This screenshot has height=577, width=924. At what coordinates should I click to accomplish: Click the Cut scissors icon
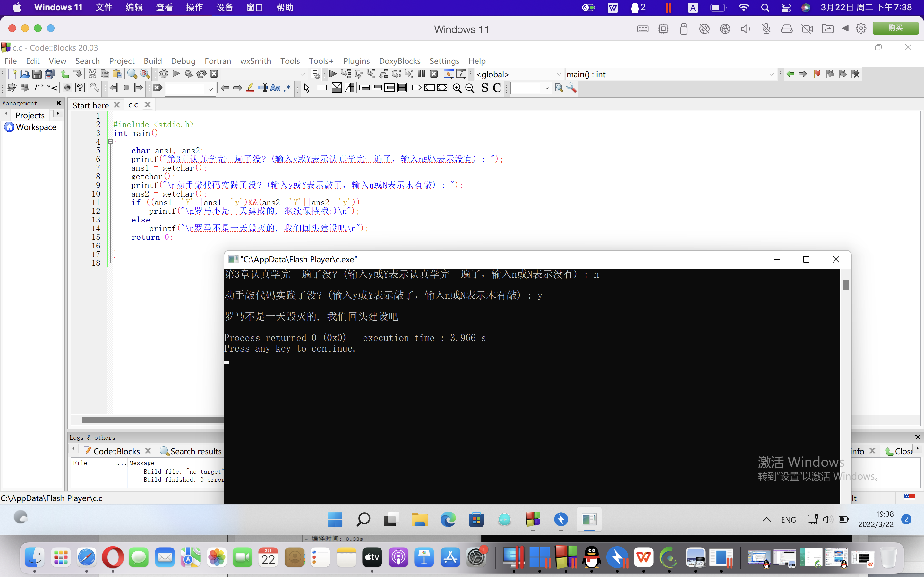[92, 74]
